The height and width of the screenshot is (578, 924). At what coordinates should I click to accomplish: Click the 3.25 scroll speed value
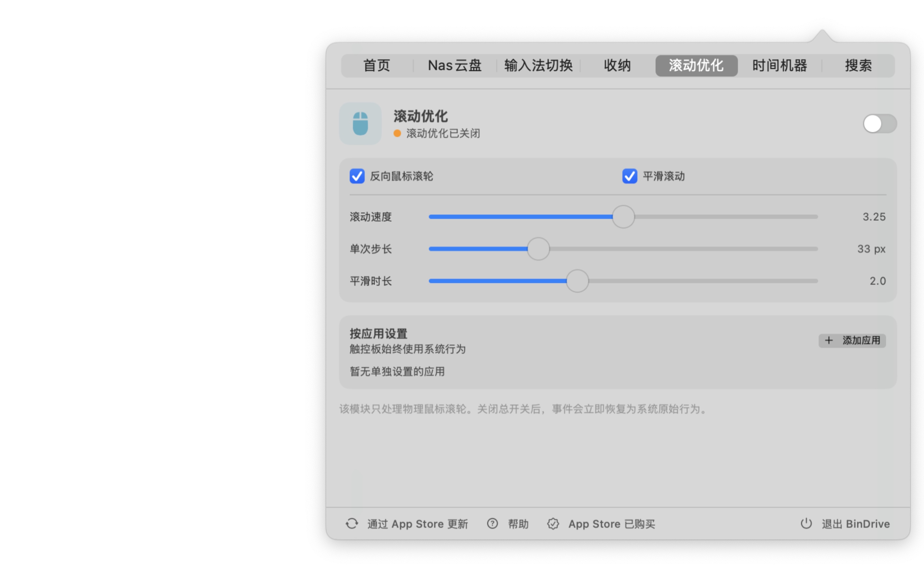pyautogui.click(x=874, y=217)
